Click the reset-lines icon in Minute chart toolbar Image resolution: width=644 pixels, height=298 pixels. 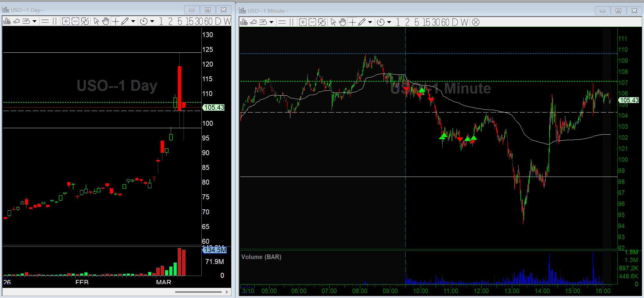[x=263, y=22]
